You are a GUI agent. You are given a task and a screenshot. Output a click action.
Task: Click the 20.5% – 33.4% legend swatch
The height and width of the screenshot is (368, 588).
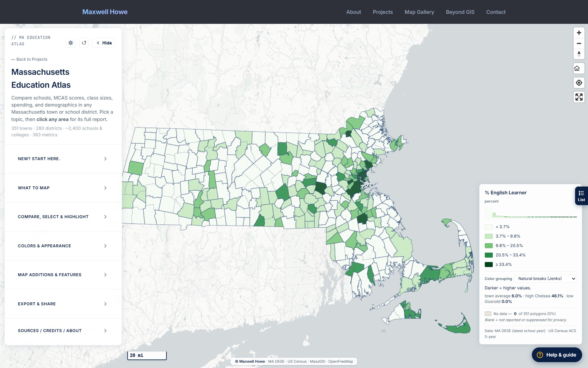[x=489, y=255]
